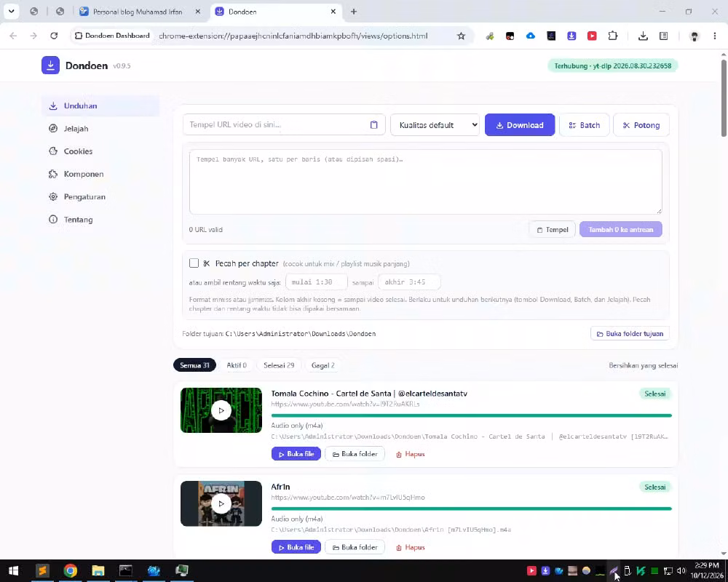Select the Selesai 29 filter tab

click(x=279, y=365)
